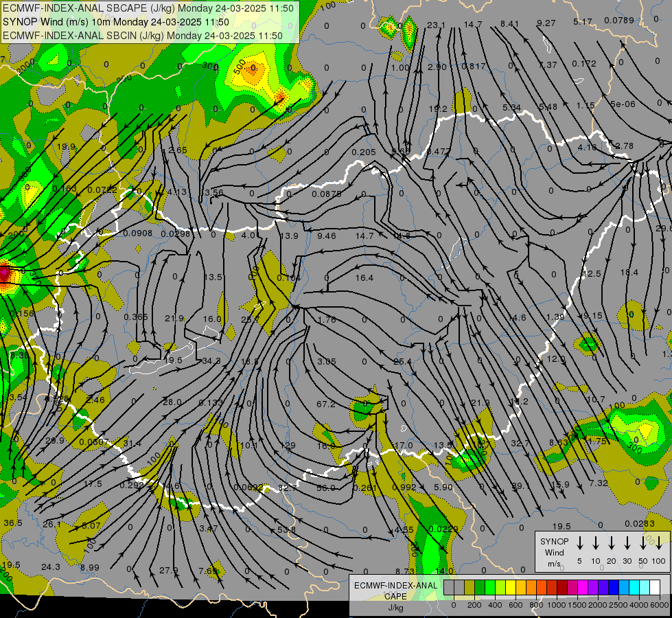This screenshot has height=618, width=672.
Task: Pick the dark red CAPE legend swatch
Action: (562, 588)
